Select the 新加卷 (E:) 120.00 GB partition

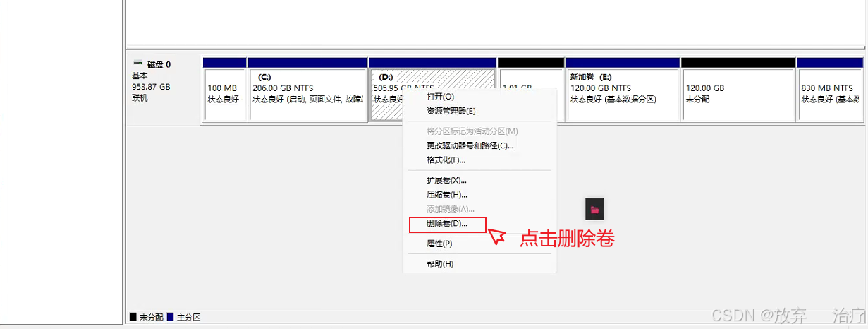coord(623,90)
